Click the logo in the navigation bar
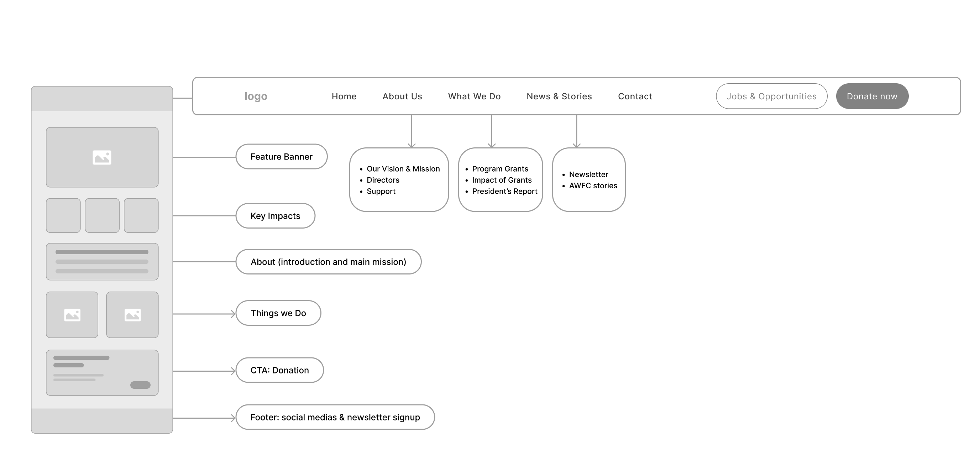 (x=256, y=96)
